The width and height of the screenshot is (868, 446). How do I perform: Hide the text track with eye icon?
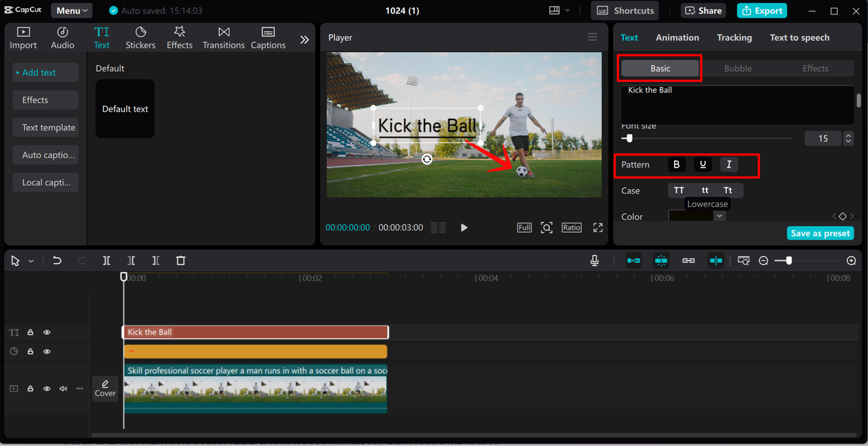click(x=47, y=333)
